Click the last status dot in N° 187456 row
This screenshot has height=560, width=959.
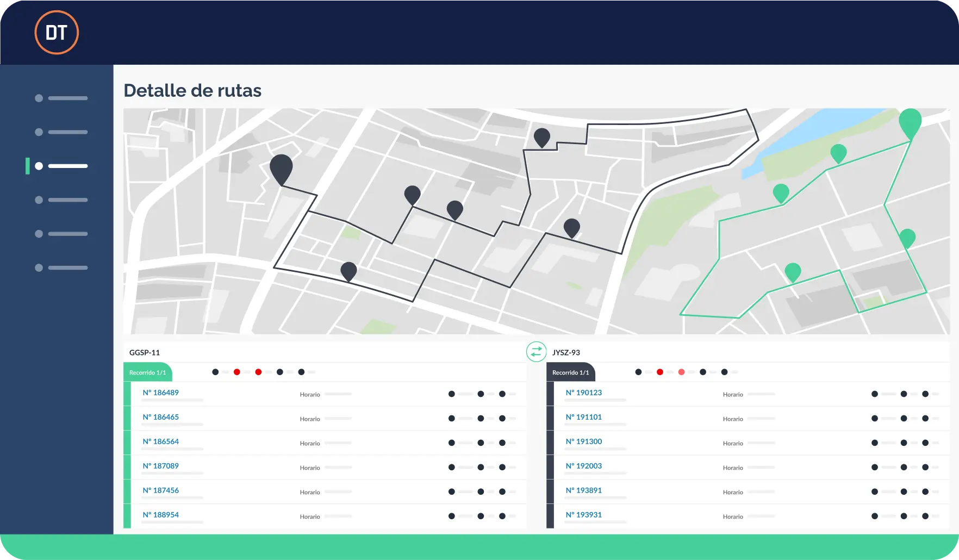click(x=502, y=492)
